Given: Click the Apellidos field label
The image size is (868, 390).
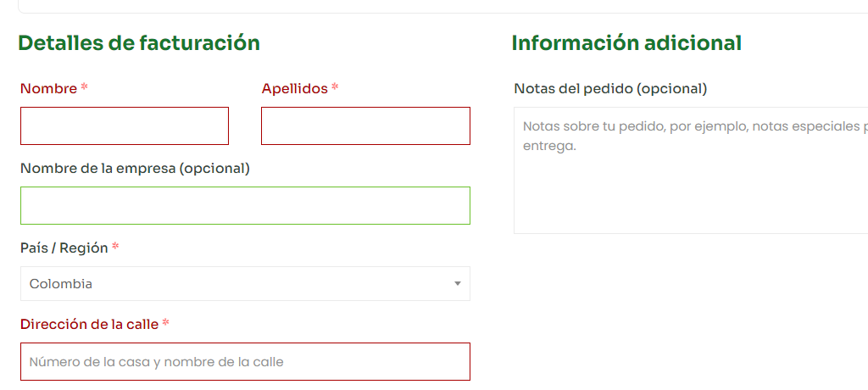Looking at the screenshot, I should coord(294,88).
